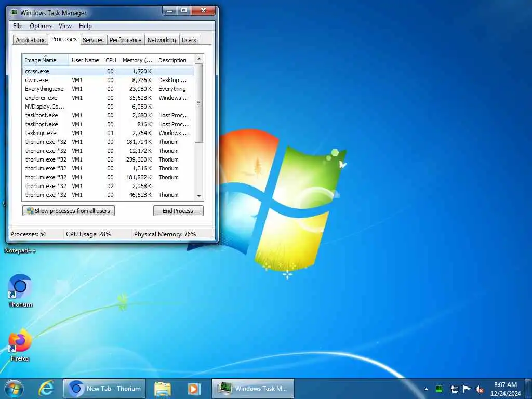The width and height of the screenshot is (532, 399).
Task: Select the Processes tab
Action: [64, 39]
